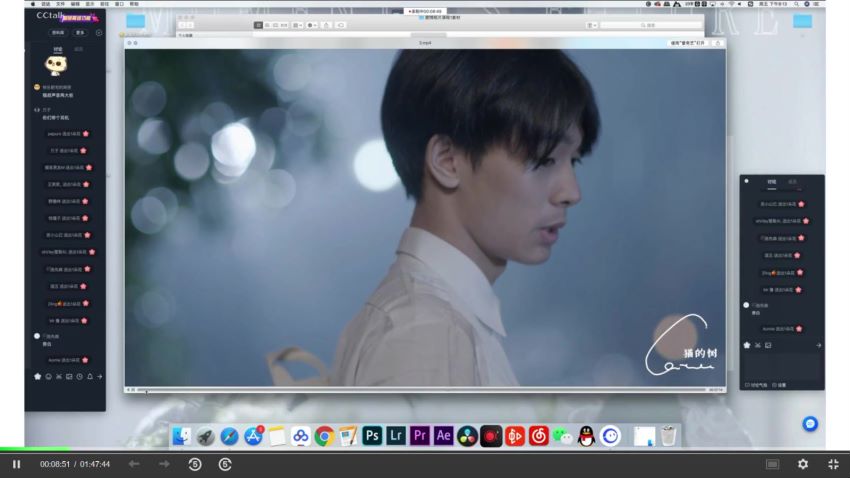
Task: Launch Photoshop from the Dock
Action: coord(372,436)
